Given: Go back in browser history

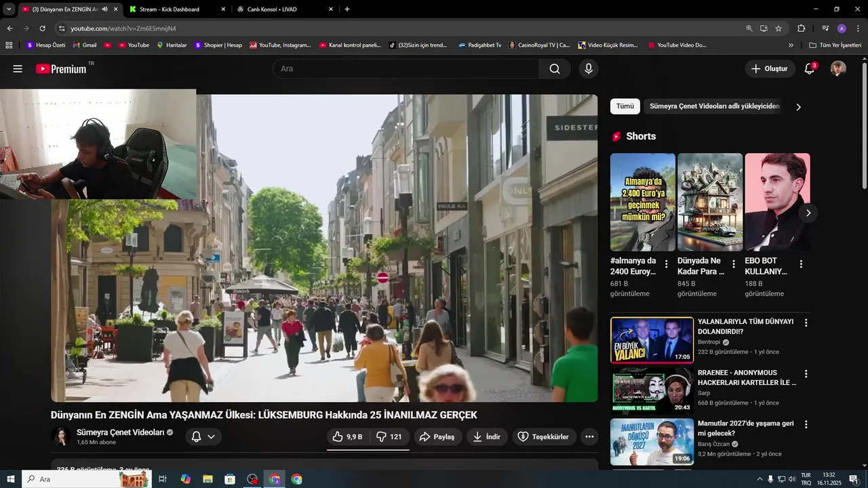Looking at the screenshot, I should click(9, 28).
